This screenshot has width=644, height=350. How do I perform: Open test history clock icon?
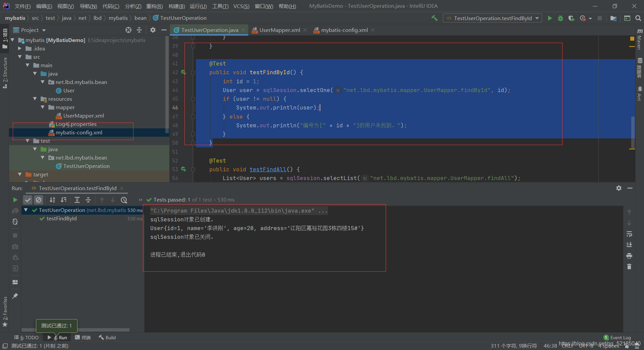point(124,200)
